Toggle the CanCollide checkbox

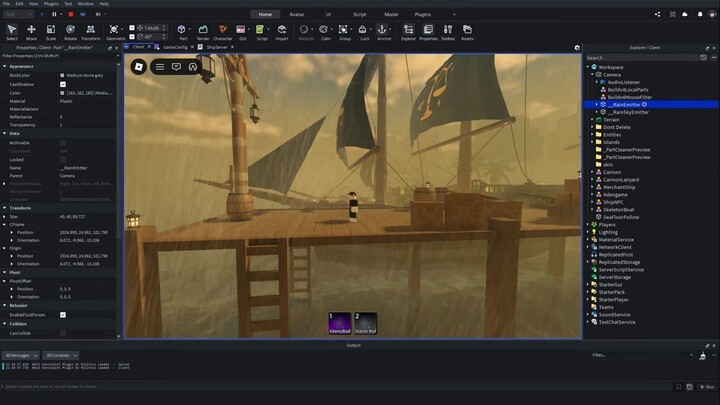63,333
